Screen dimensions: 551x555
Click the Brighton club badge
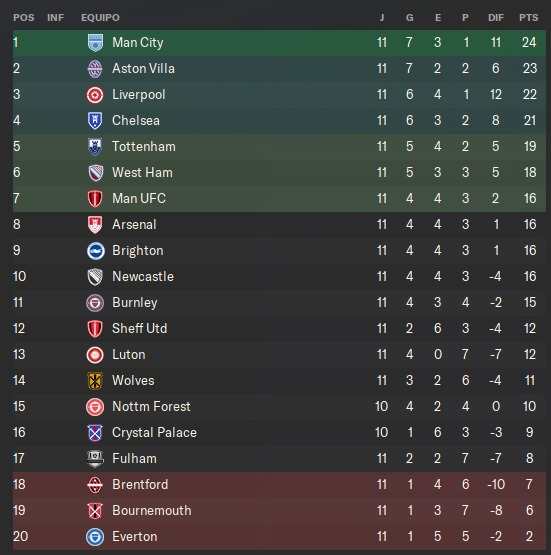pyautogui.click(x=96, y=251)
